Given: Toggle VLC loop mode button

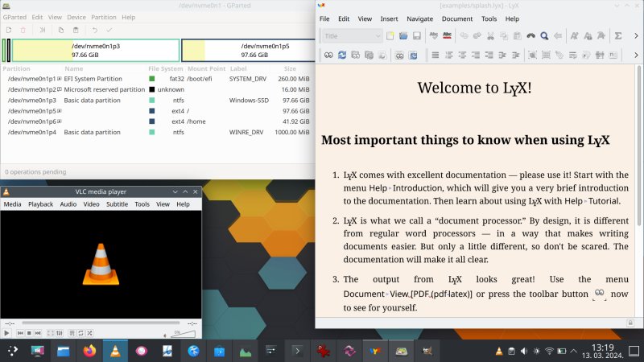Looking at the screenshot, I should pos(81,333).
